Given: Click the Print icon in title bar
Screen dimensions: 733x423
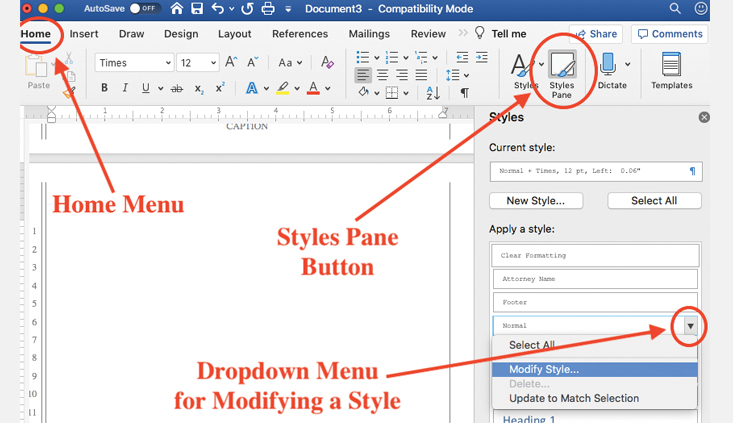Looking at the screenshot, I should pos(269,9).
